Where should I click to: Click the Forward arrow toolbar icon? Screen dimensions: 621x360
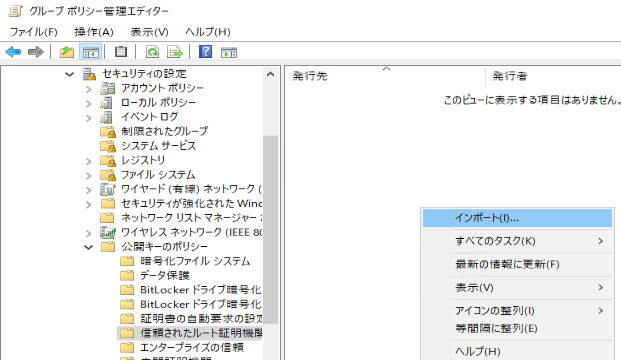point(36,52)
